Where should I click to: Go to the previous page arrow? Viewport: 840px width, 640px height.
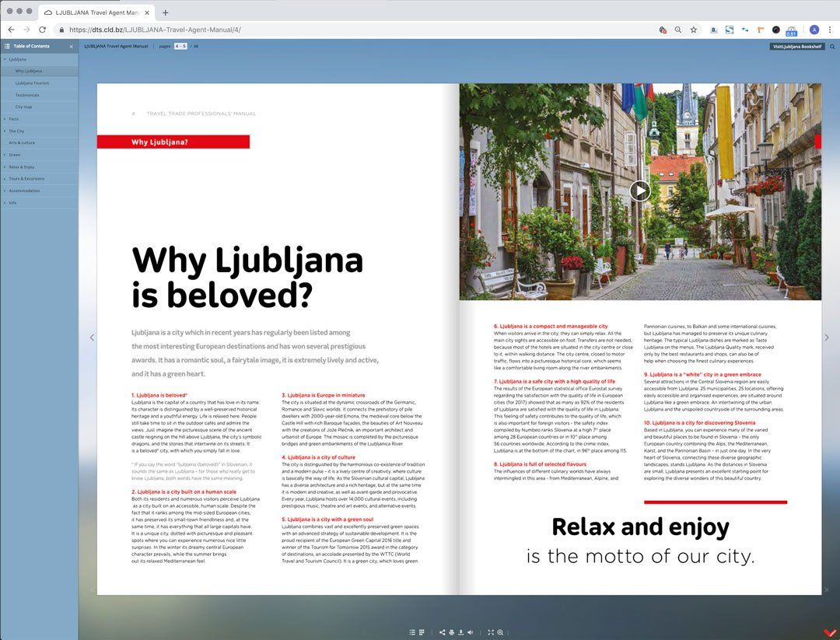click(92, 337)
